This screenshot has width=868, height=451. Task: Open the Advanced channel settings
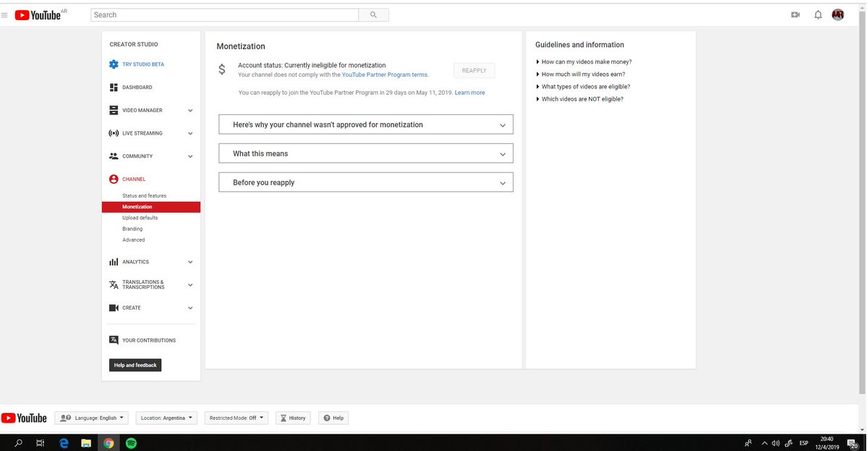134,240
